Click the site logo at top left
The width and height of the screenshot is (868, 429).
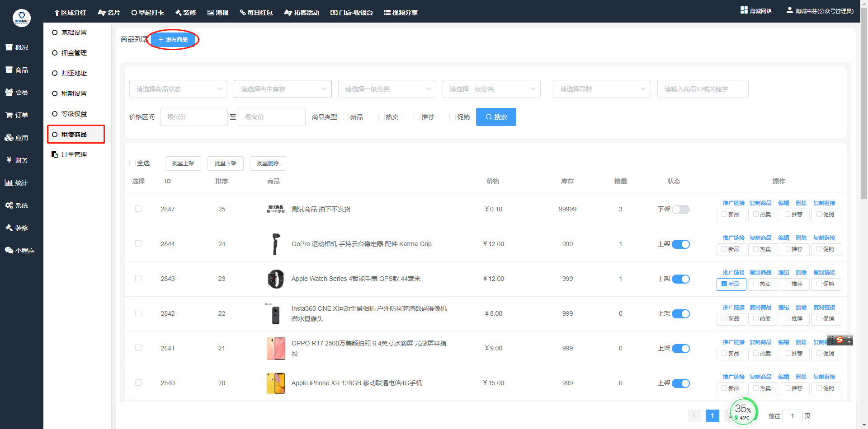click(22, 18)
